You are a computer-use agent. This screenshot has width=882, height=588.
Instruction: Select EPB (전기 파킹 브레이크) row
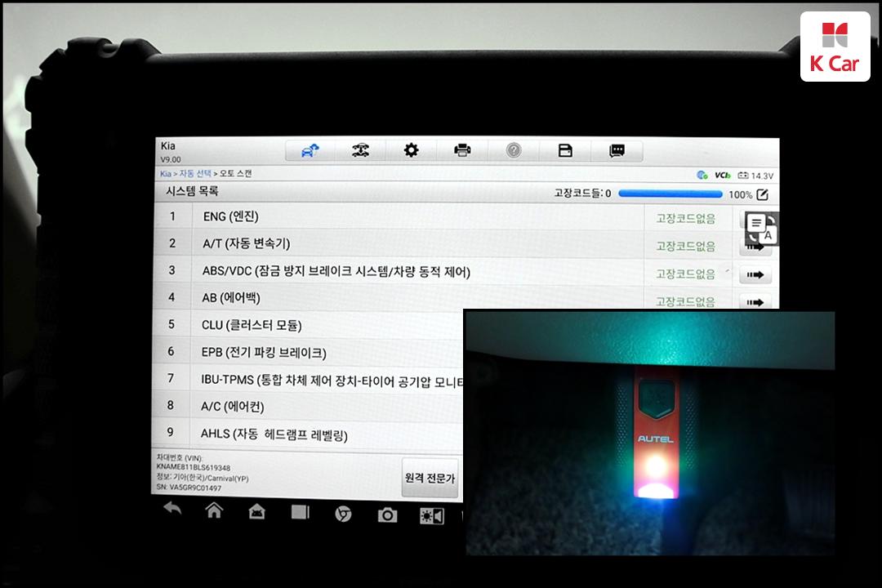coord(327,352)
